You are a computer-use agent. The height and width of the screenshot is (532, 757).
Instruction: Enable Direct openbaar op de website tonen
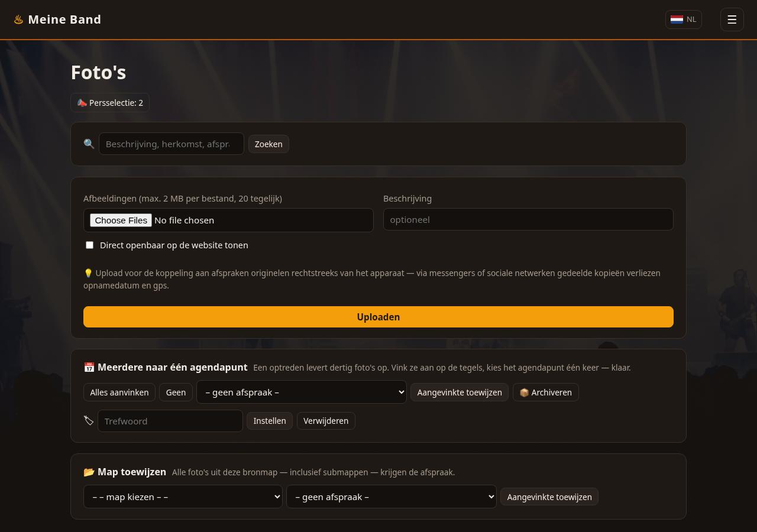pyautogui.click(x=89, y=245)
